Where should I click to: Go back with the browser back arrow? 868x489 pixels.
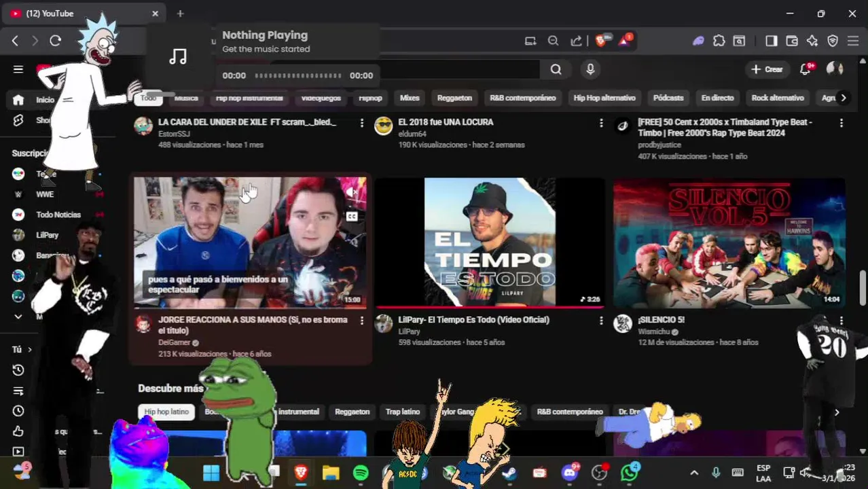tap(15, 41)
